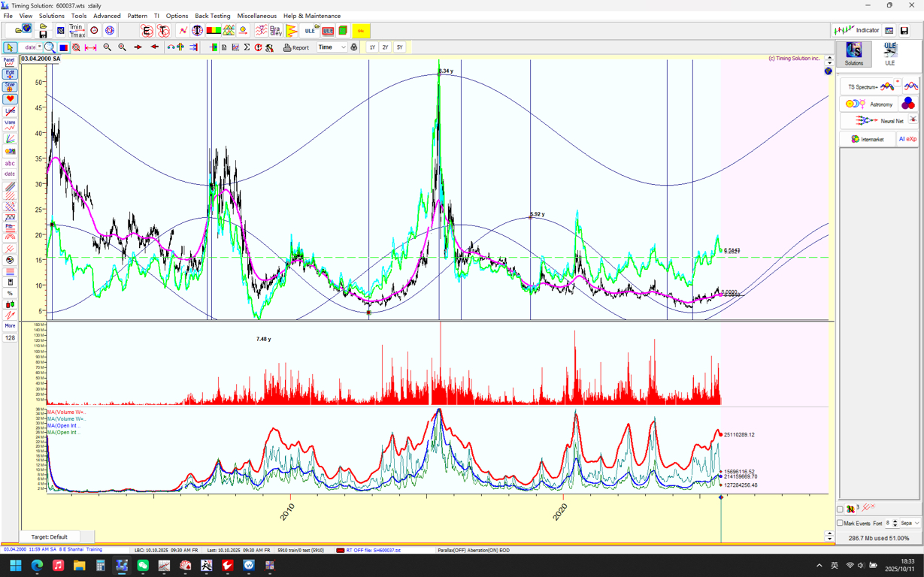The image size is (924, 577).
Task: Click the red right-arrow shift icon
Action: [x=138, y=47]
